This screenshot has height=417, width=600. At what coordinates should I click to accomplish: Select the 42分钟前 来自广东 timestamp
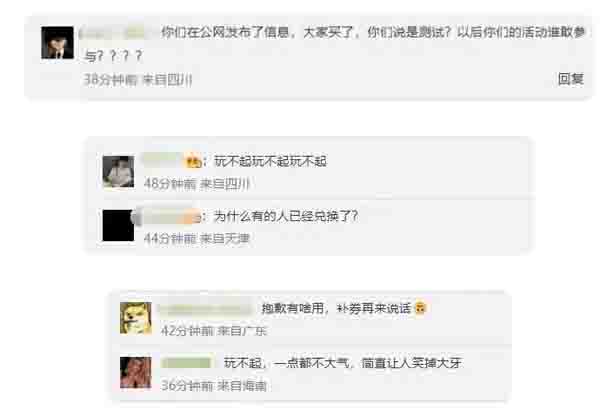214,331
